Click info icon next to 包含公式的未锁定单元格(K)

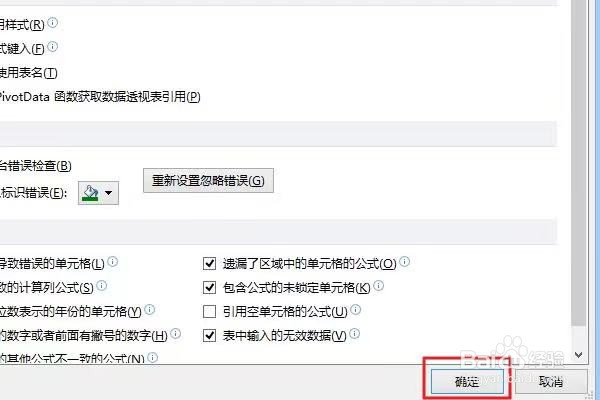(x=378, y=286)
